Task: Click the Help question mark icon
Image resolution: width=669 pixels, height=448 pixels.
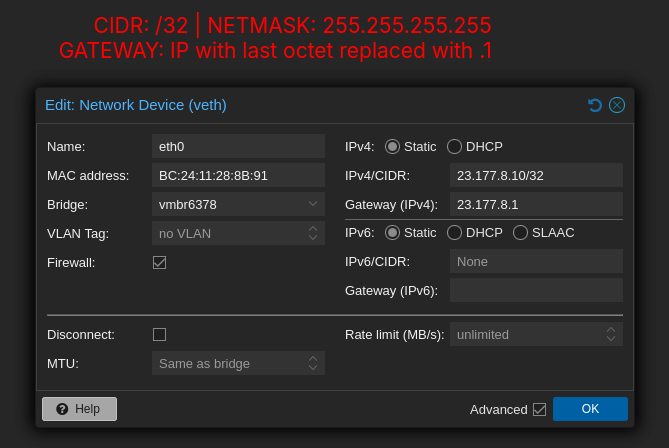Action: tap(62, 409)
